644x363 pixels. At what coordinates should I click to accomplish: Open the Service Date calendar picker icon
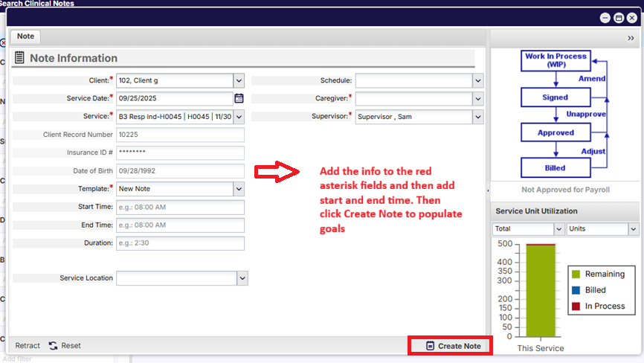pyautogui.click(x=239, y=98)
